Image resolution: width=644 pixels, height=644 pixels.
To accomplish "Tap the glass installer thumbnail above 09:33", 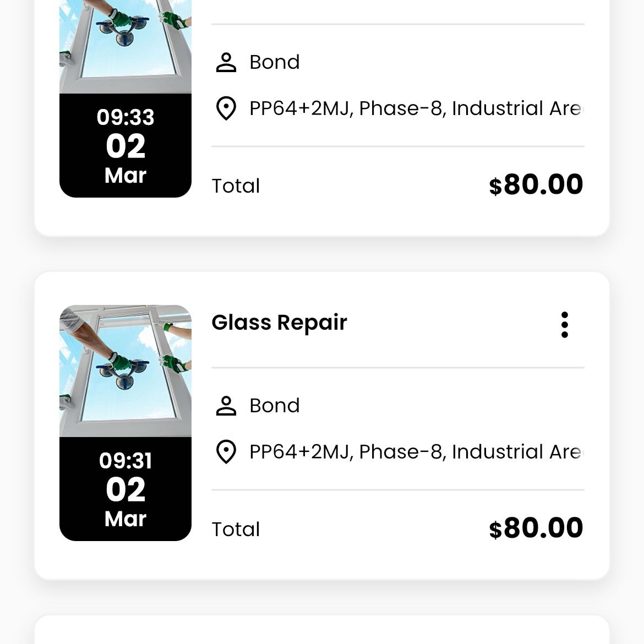I will click(125, 44).
